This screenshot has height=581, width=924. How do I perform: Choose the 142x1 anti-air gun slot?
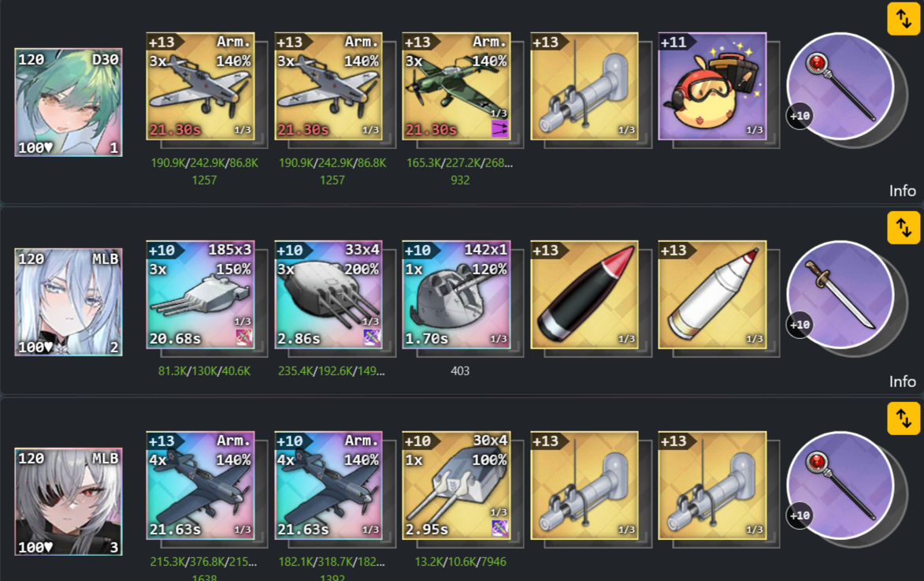(456, 294)
